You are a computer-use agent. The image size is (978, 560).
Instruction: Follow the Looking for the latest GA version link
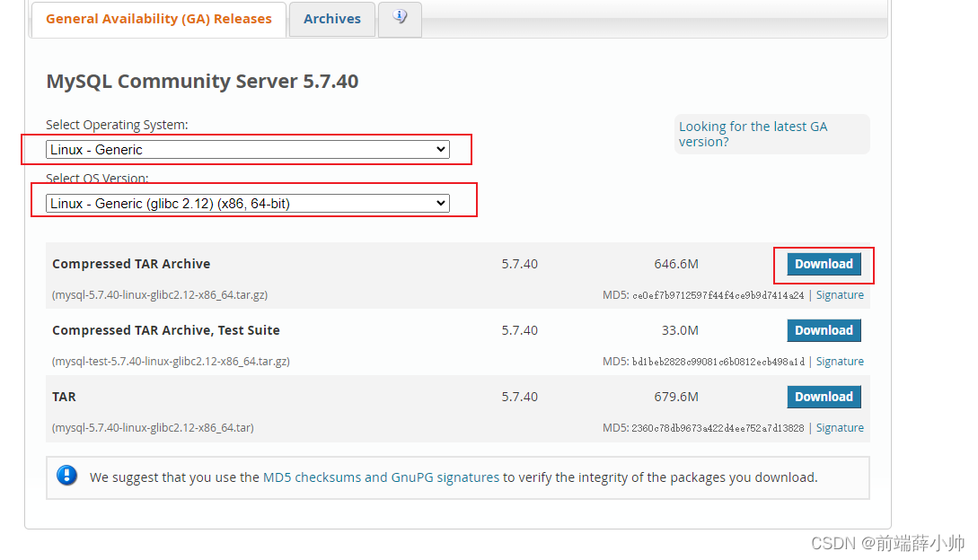tap(753, 134)
